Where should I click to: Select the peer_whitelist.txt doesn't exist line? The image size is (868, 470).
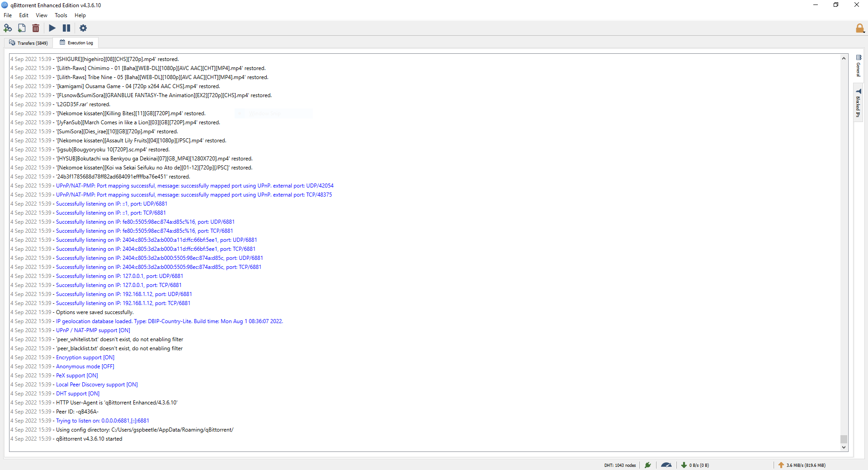[97, 339]
